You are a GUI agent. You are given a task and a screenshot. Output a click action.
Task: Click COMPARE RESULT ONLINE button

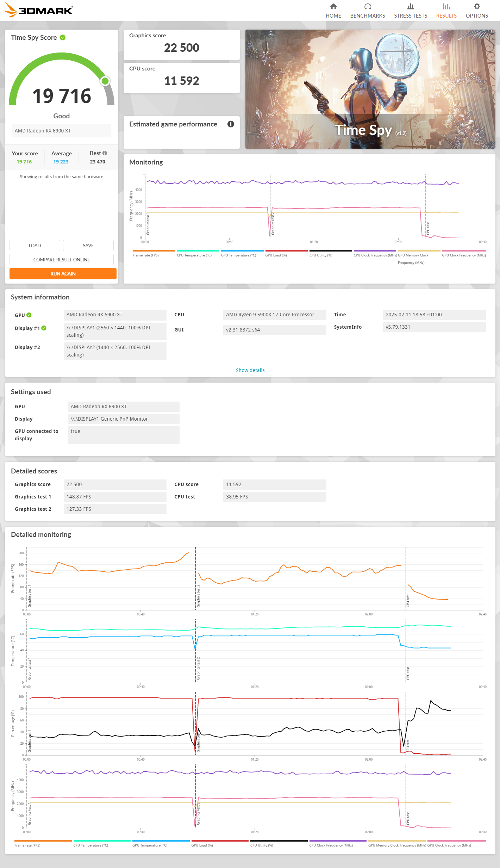coord(62,260)
